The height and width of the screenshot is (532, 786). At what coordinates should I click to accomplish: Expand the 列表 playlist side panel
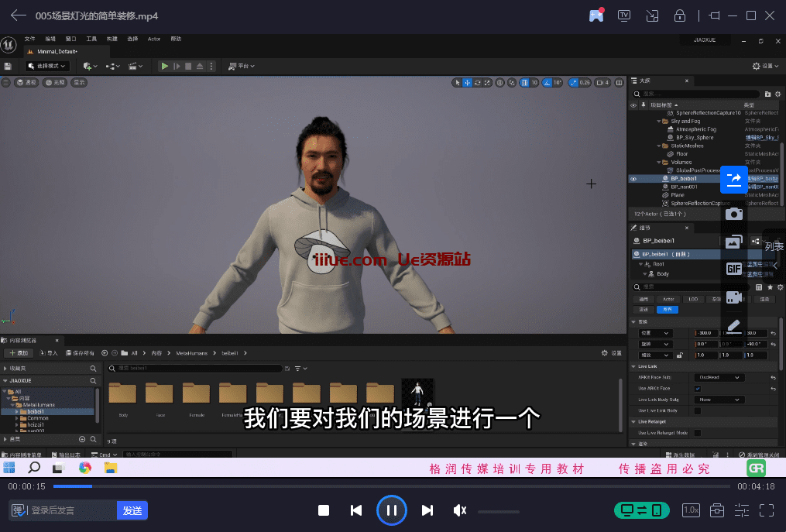point(774,247)
